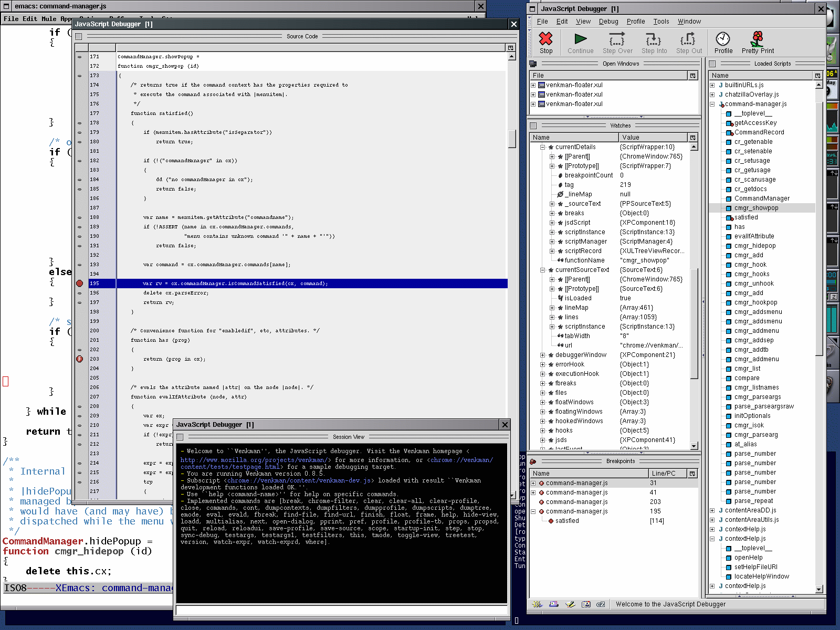840x630 pixels.
Task: Toggle the Profile clock icon
Action: tap(723, 38)
